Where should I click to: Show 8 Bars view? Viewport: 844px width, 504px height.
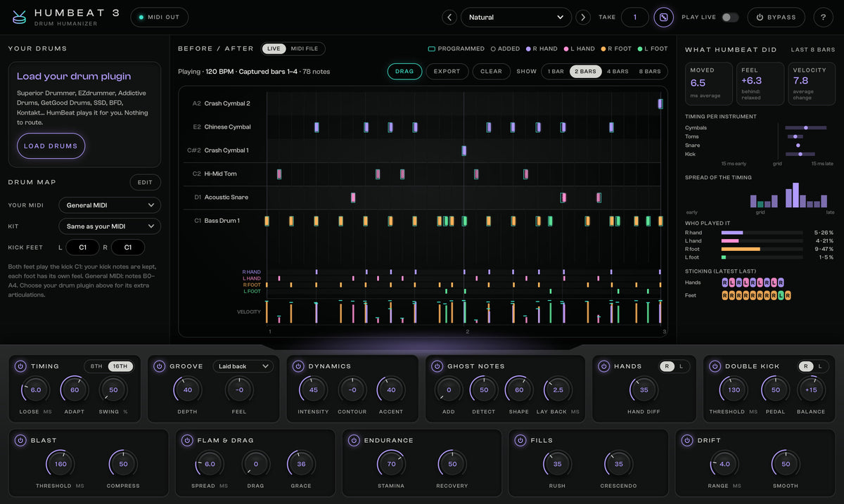650,71
